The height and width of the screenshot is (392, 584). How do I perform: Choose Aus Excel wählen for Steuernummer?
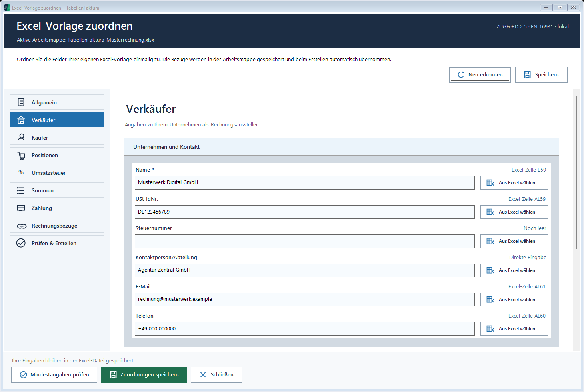pyautogui.click(x=514, y=241)
